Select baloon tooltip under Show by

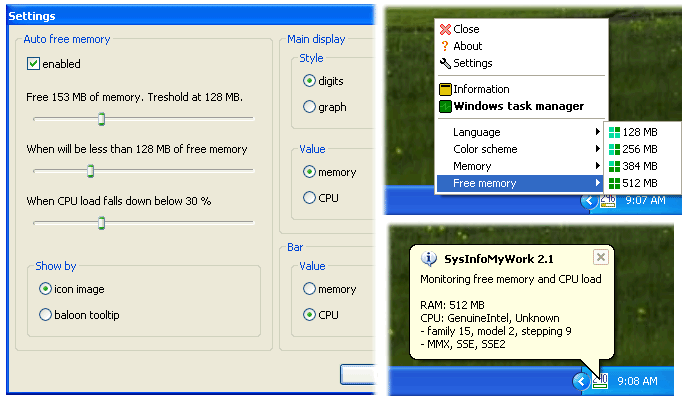pyautogui.click(x=45, y=315)
